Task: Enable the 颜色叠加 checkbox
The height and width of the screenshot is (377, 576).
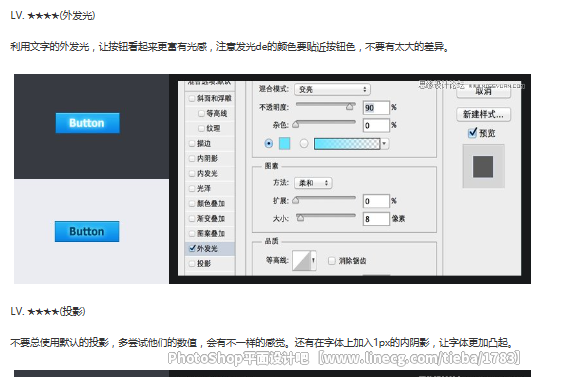Action: pos(191,204)
